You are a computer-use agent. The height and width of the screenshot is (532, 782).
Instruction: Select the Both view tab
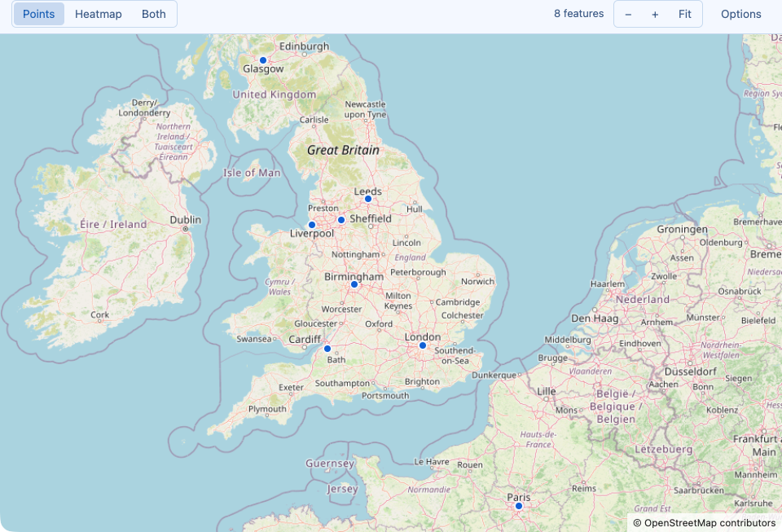click(154, 14)
